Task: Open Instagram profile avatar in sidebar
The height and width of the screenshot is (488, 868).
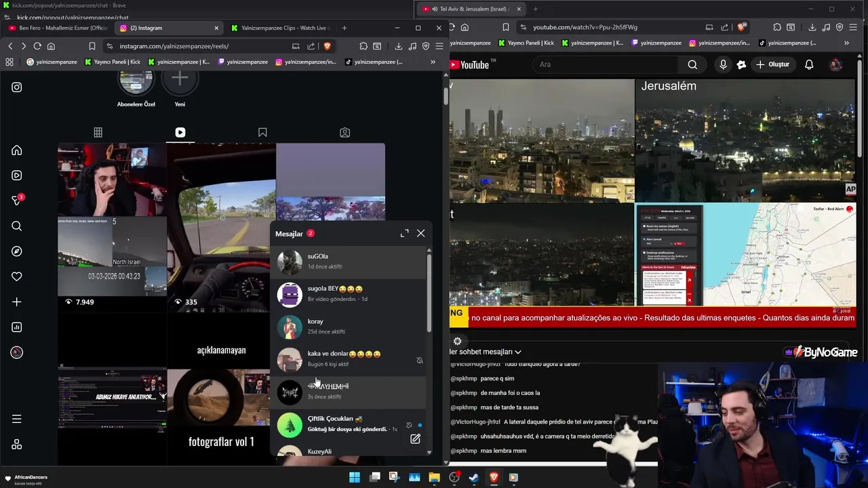Action: (x=17, y=352)
